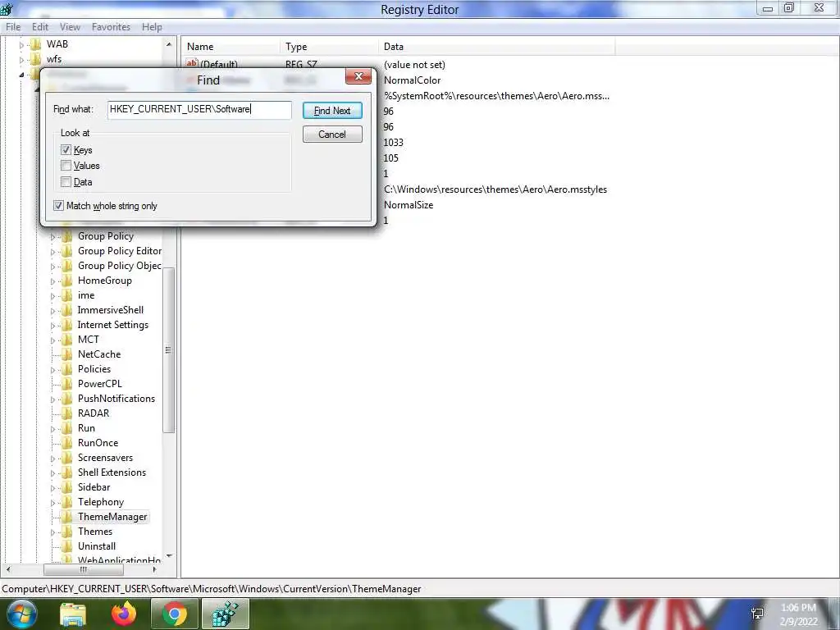Select the NetCache folder icon
Image resolution: width=840 pixels, height=630 pixels.
point(67,354)
